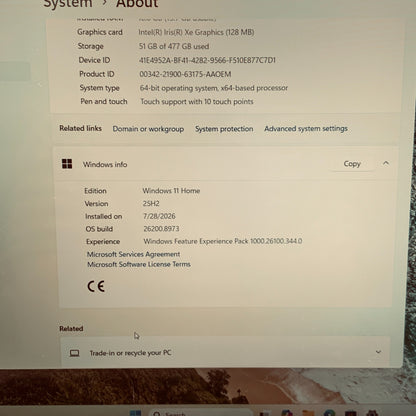This screenshot has height=416, width=416.
Task: Open File Explorer from the taskbar
Action: tap(308, 413)
